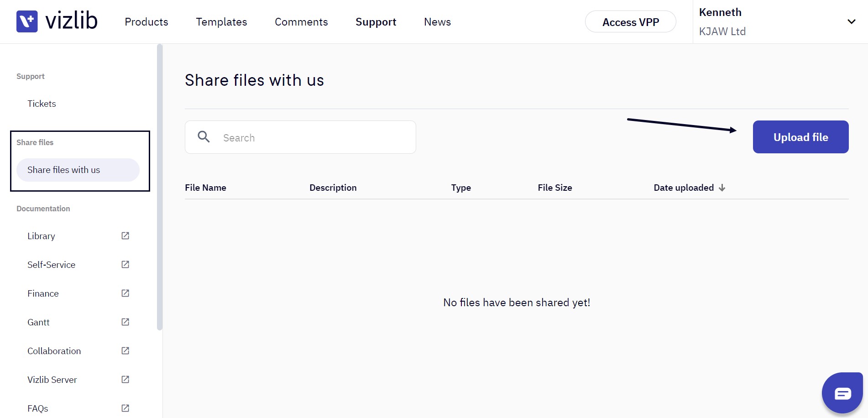The height and width of the screenshot is (418, 868).
Task: Open external link icon next to Gantt
Action: coord(125,322)
